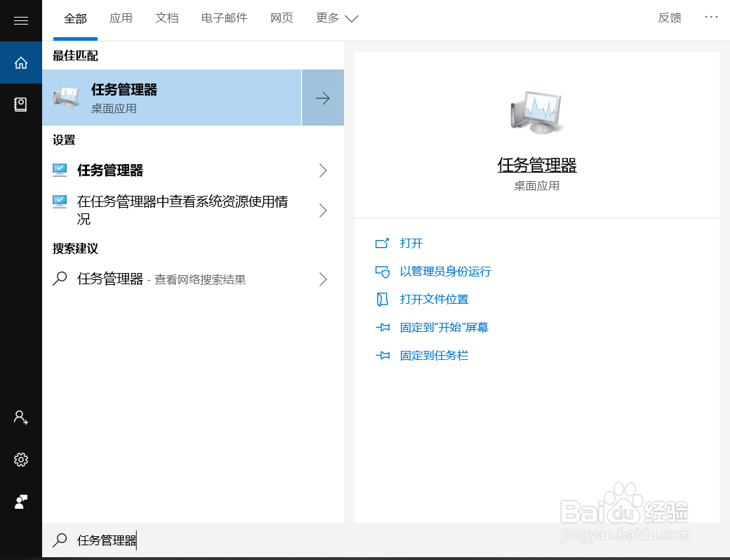Screen dimensions: 730x560
Task: Click the Task Manager monitor icon in preview pane
Action: click(x=536, y=112)
